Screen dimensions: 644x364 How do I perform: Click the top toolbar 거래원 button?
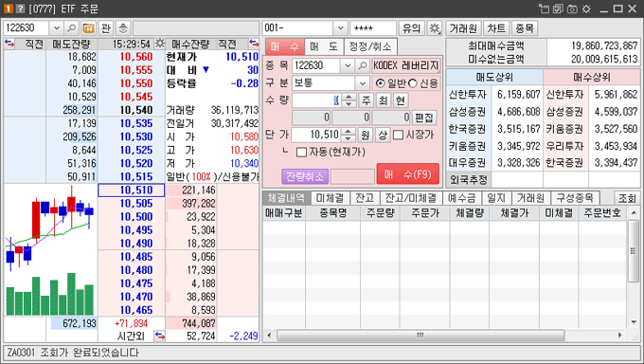[x=463, y=28]
